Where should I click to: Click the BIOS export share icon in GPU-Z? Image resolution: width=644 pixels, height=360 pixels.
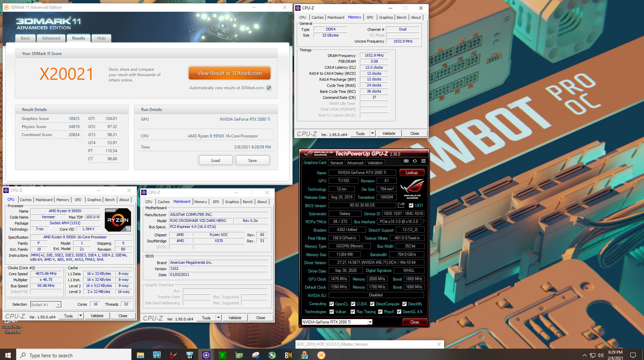[x=401, y=205]
